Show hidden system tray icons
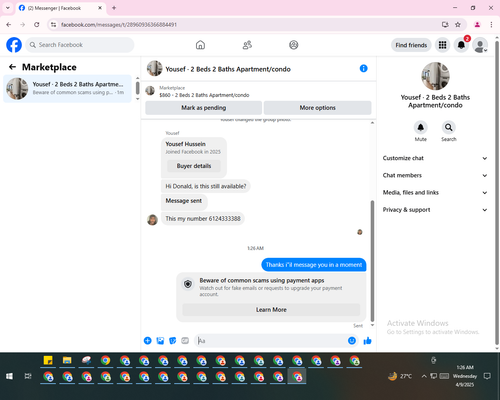 pos(424,376)
